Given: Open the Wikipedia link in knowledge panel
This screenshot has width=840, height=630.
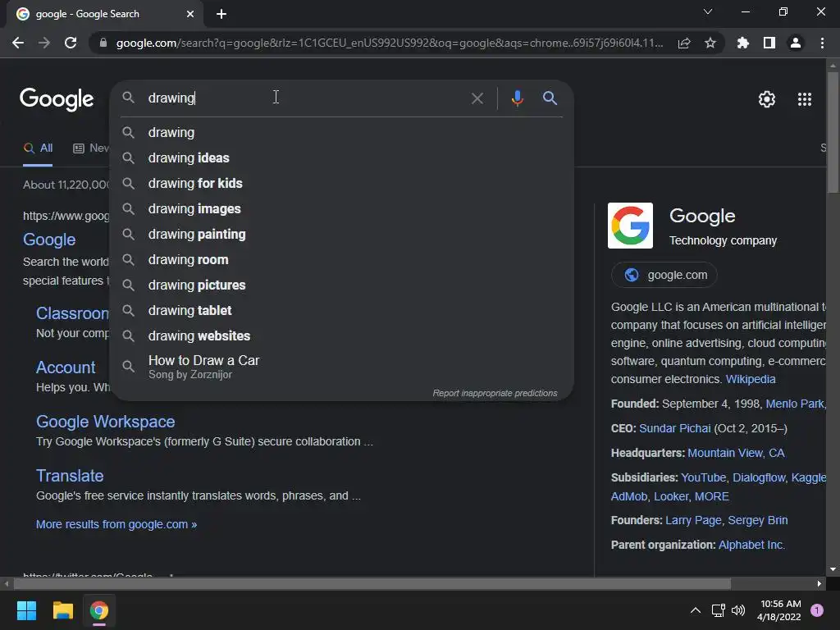Looking at the screenshot, I should pyautogui.click(x=751, y=379).
